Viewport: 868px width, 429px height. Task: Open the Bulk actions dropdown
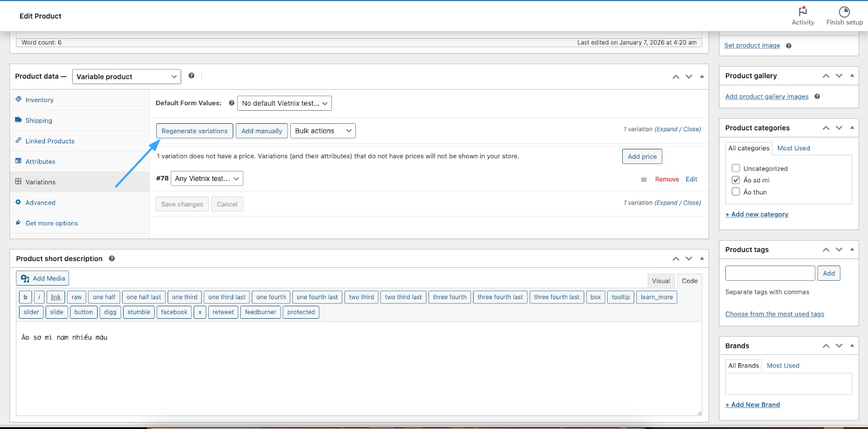pyautogui.click(x=323, y=131)
